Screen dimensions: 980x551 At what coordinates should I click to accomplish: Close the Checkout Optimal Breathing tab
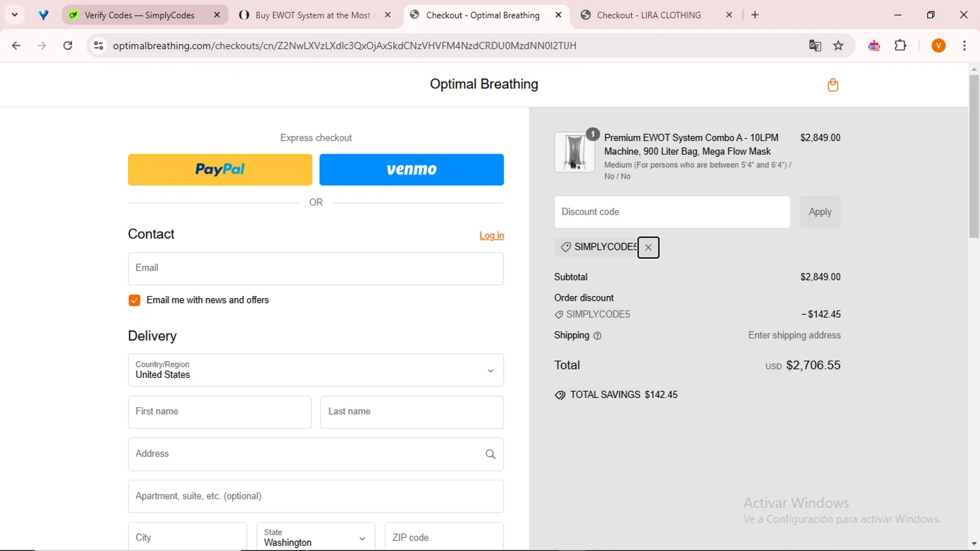558,15
